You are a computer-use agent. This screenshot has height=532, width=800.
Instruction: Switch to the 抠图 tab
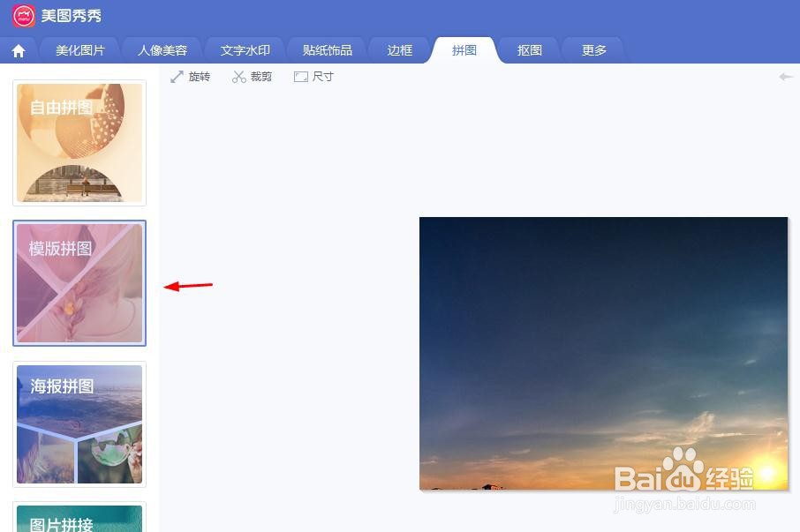point(530,50)
